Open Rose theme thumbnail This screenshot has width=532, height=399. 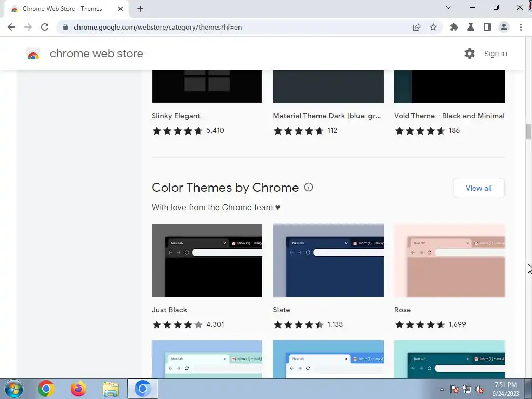click(x=449, y=261)
